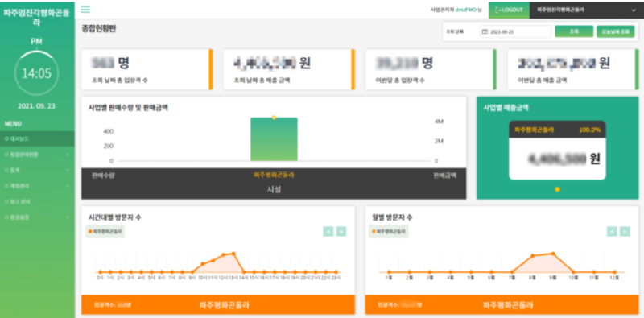This screenshot has height=318, width=644.
Task: Click the 오늘날짜 조회 button
Action: (x=615, y=31)
